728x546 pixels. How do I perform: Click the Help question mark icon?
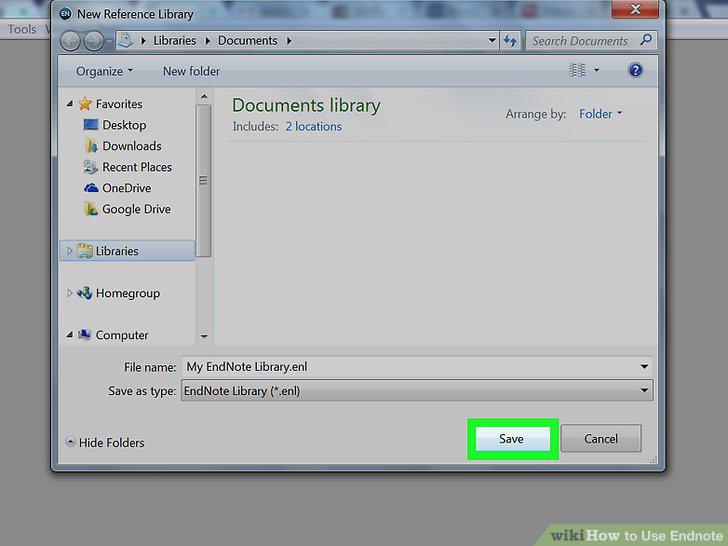click(x=635, y=70)
